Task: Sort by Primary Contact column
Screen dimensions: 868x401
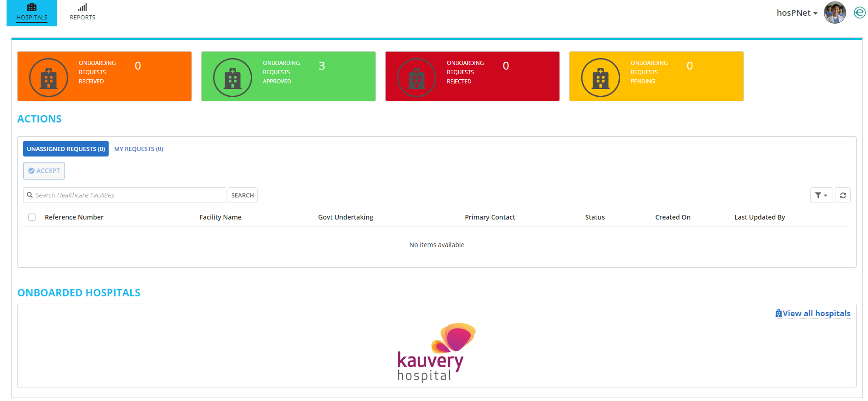Action: click(x=490, y=217)
